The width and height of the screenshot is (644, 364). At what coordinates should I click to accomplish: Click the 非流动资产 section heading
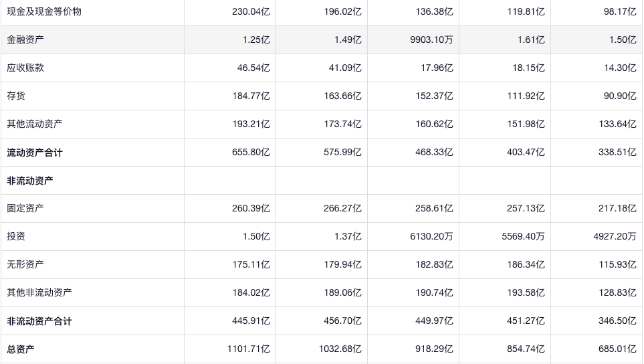(30, 181)
